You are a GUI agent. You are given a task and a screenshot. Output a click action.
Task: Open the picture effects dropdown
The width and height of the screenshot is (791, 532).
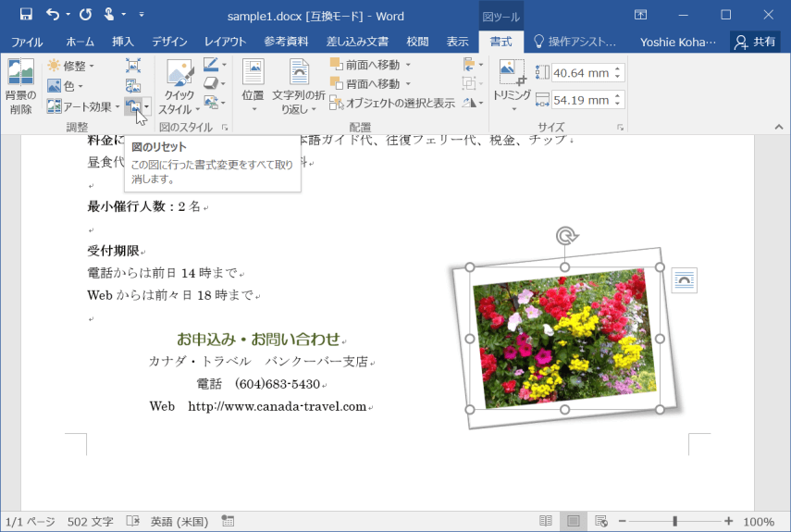[215, 83]
